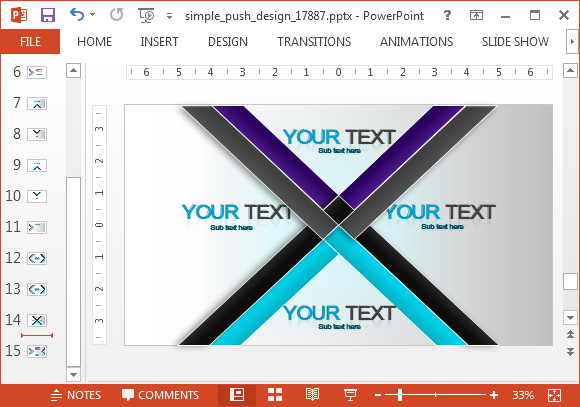This screenshot has width=580, height=407.
Task: Open the FILE tab
Action: coord(30,41)
